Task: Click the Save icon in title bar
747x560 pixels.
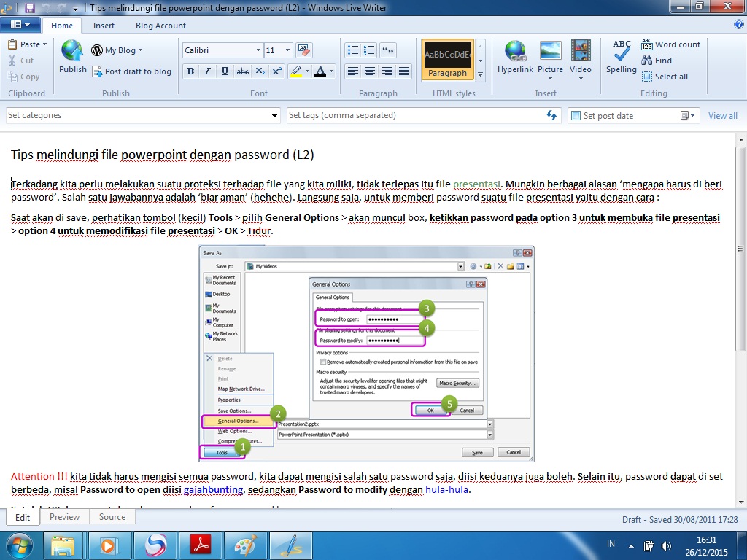Action: pyautogui.click(x=30, y=7)
